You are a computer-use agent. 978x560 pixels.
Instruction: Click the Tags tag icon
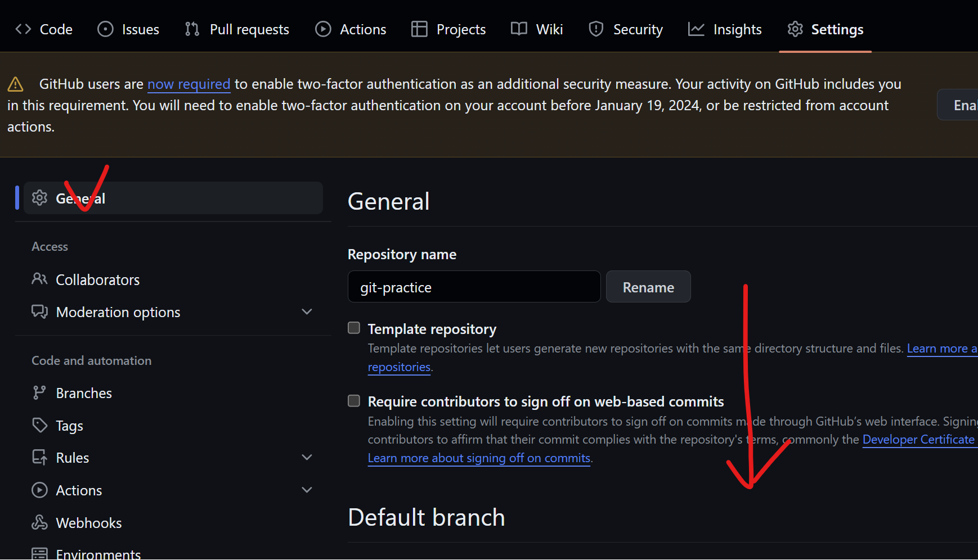[x=39, y=425]
